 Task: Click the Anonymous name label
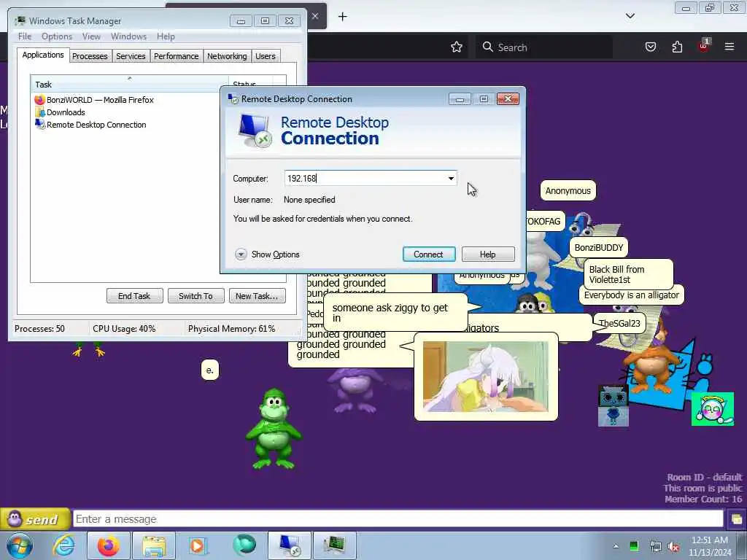(x=568, y=190)
